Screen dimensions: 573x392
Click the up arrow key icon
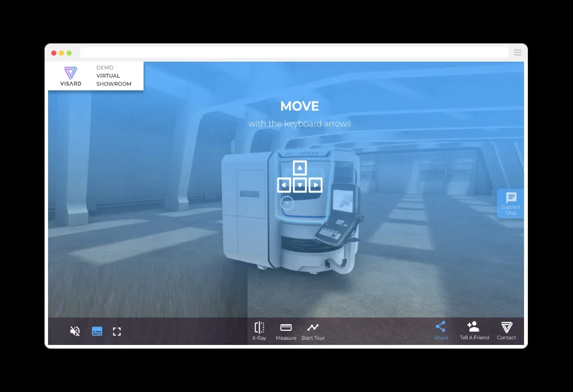300,168
